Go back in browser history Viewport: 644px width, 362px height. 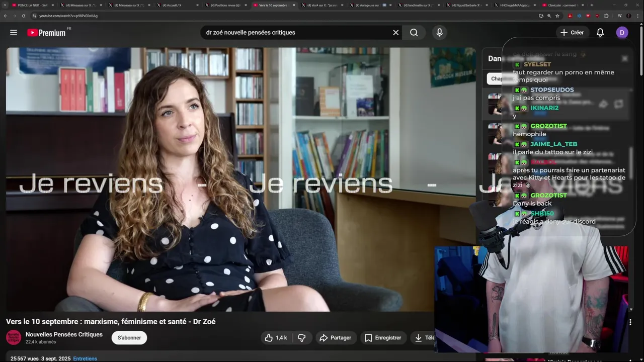tap(6, 16)
